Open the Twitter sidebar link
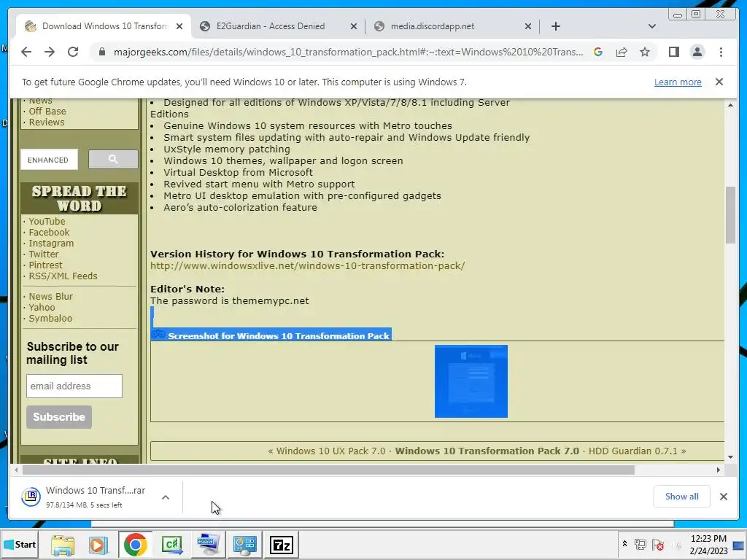Image resolution: width=747 pixels, height=560 pixels. (x=43, y=254)
